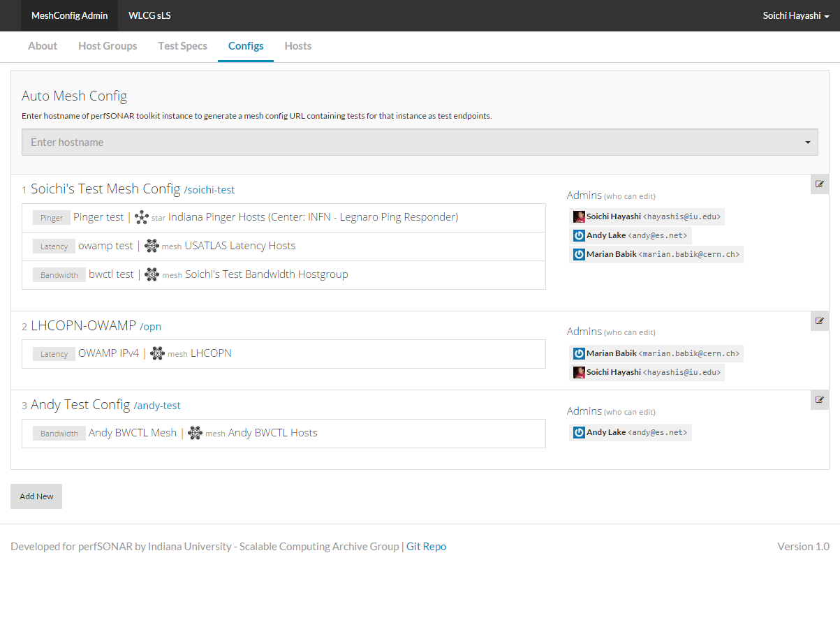Click 'LHCOPN' host group text

(x=211, y=353)
